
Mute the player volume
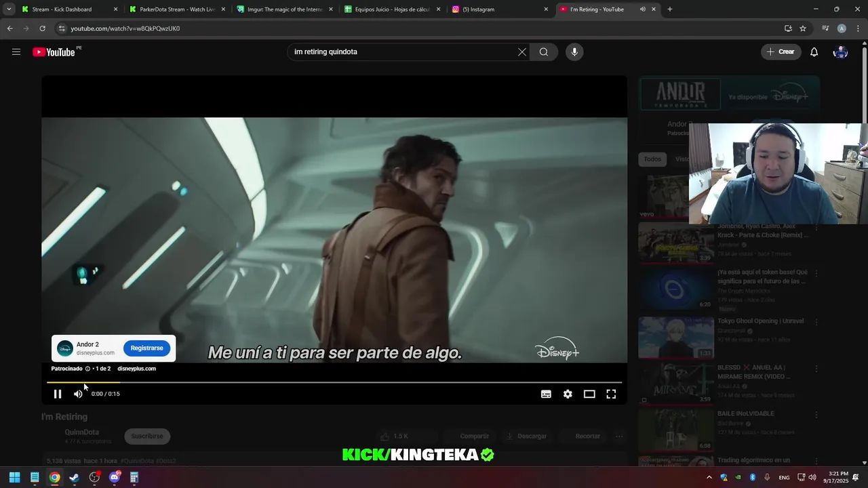(78, 394)
